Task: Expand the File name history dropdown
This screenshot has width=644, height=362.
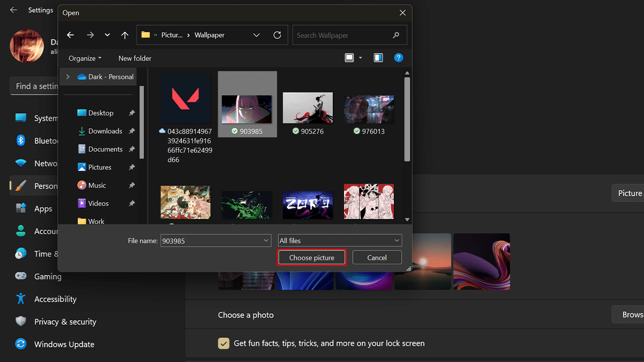Action: pos(266,241)
